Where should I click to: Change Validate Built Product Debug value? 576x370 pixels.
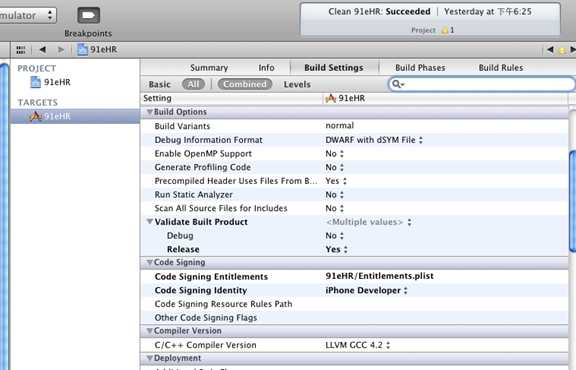tap(335, 236)
